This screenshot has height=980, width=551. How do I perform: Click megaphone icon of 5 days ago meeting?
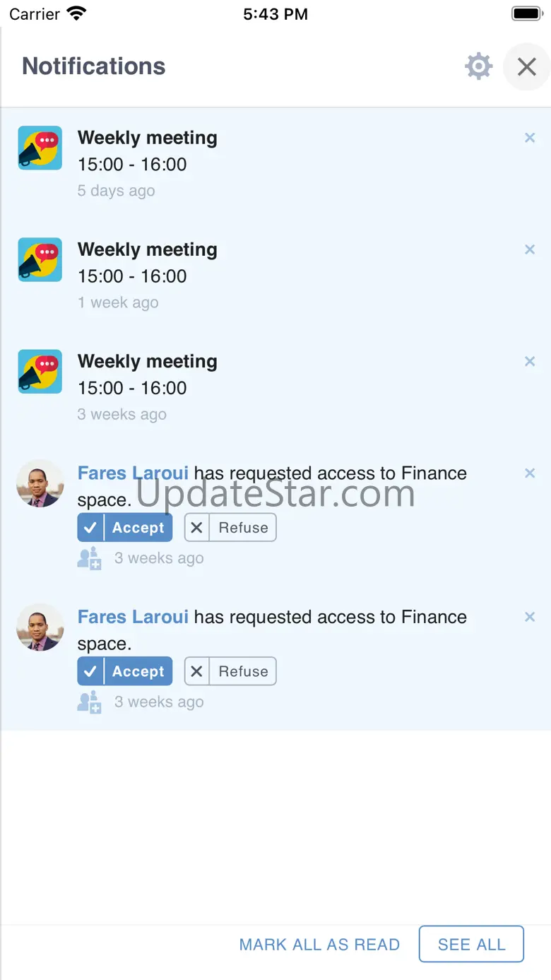(40, 148)
